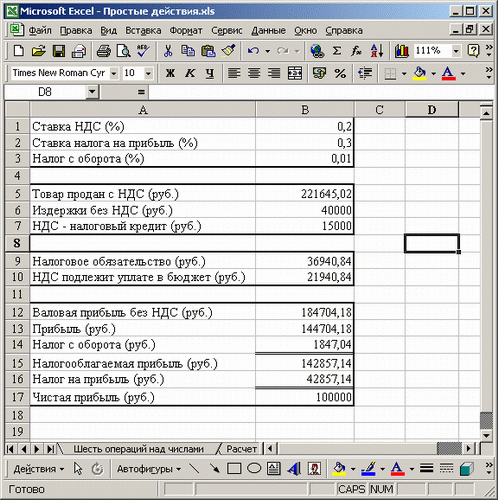Viewport: 498px width, 500px height.
Task: Sort ascending with the A-Я arrow icon
Action: (377, 51)
